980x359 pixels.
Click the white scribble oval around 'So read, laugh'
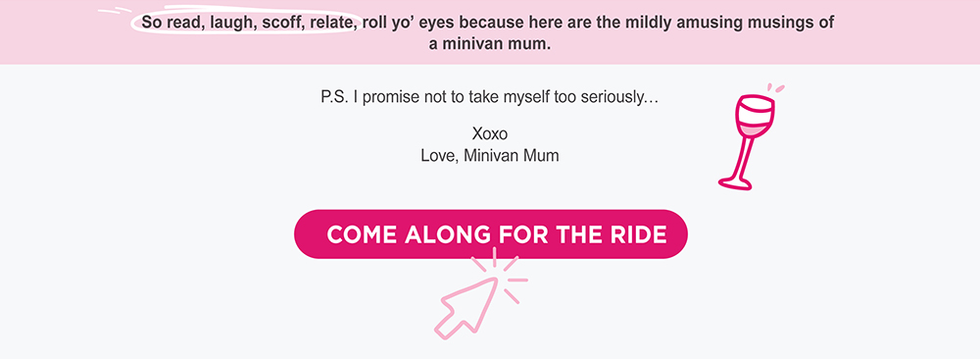click(x=245, y=19)
